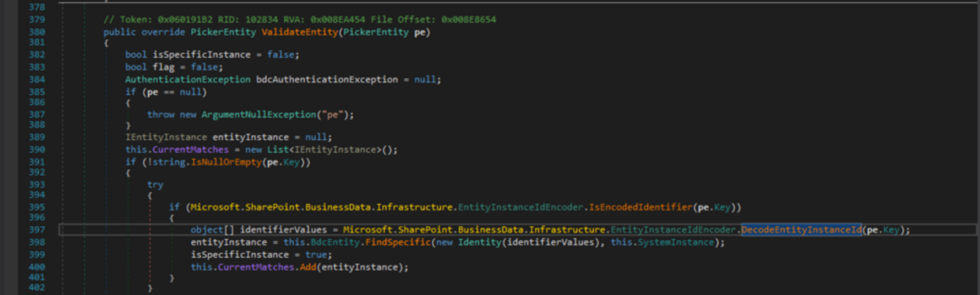The image size is (980, 295).
Task: Select the ArgumentNullException type in throw statement
Action: coord(258,114)
